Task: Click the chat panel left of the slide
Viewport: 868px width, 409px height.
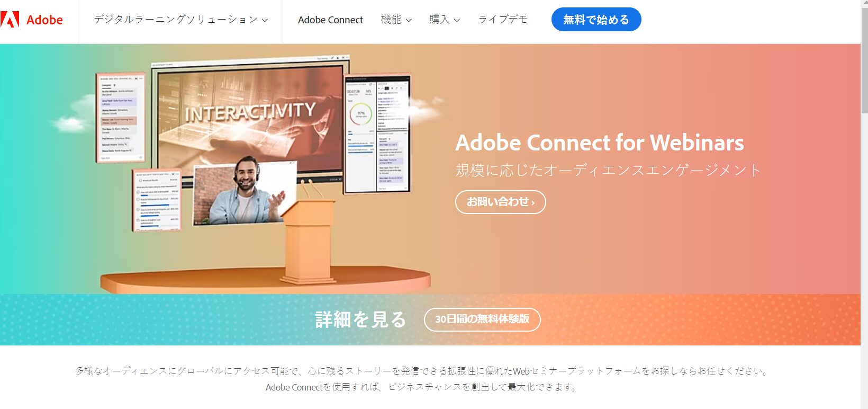Action: 121,118
